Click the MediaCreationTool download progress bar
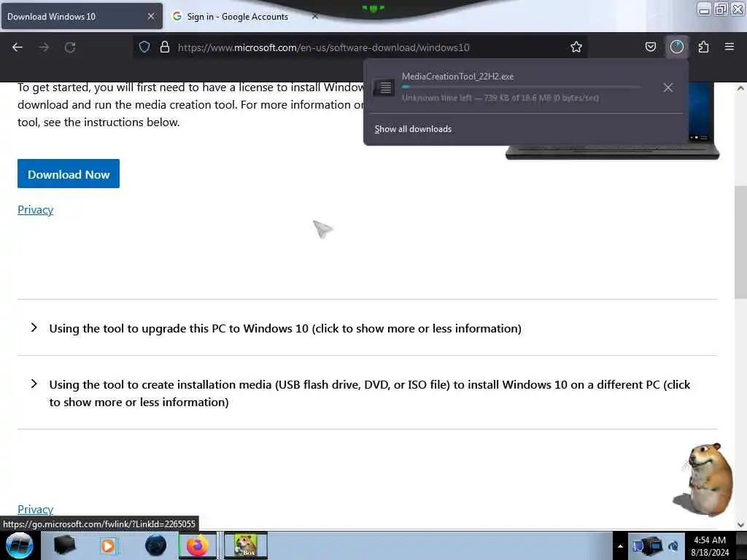The height and width of the screenshot is (560, 747). click(x=521, y=87)
